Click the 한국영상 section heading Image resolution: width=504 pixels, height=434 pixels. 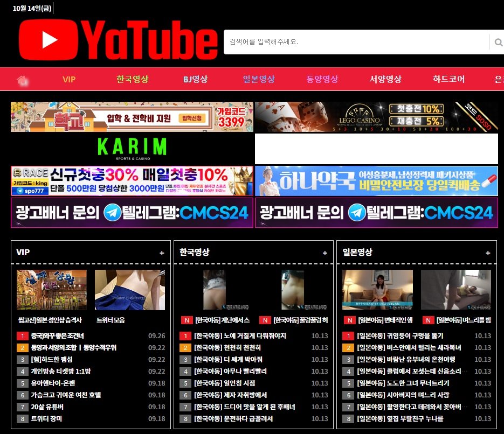click(194, 253)
